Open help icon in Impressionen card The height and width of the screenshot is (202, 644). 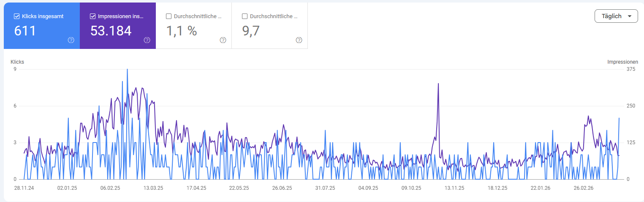147,40
